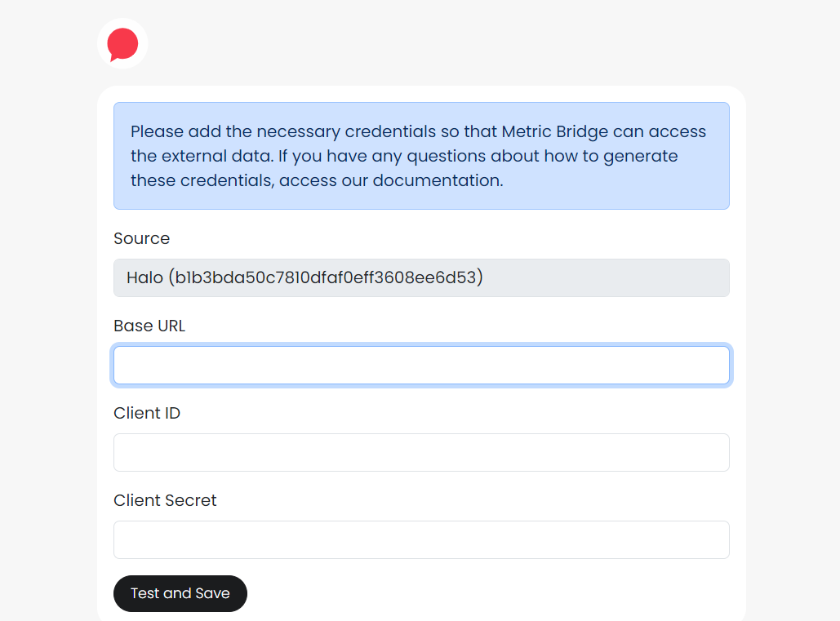Screen dimensions: 840x621
Task: Click the Test and Save button text
Action: tap(180, 593)
